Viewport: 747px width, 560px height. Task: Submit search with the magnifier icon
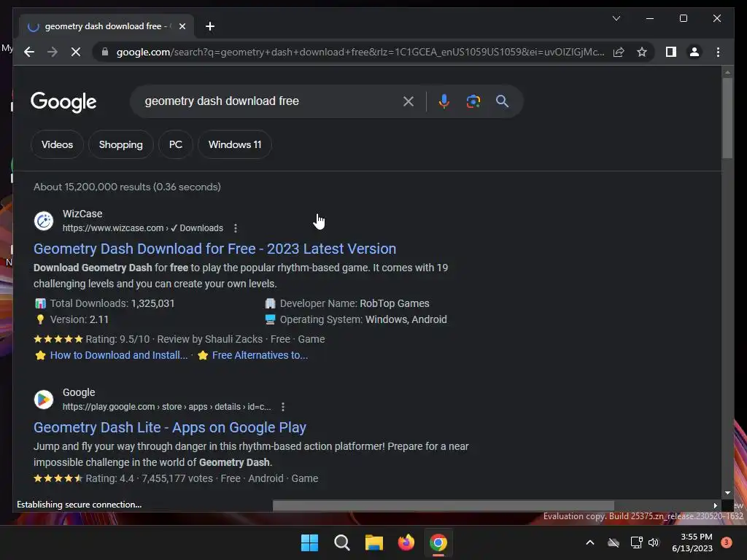[x=502, y=101]
